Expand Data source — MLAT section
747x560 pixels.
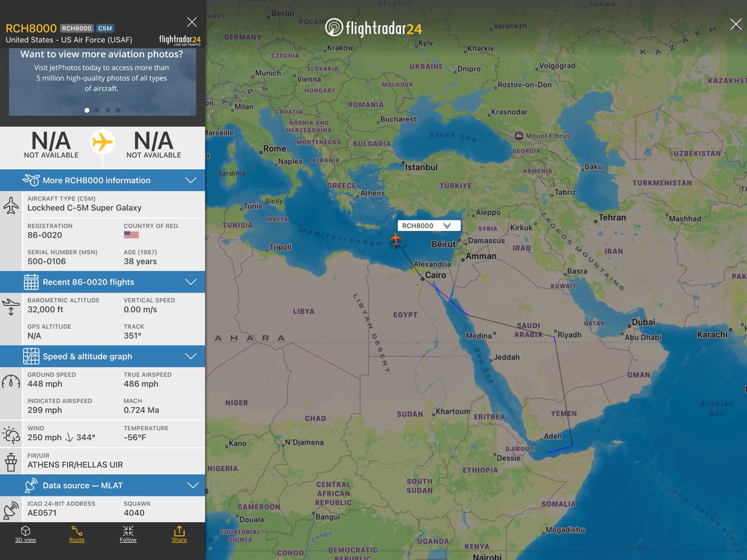tap(103, 485)
